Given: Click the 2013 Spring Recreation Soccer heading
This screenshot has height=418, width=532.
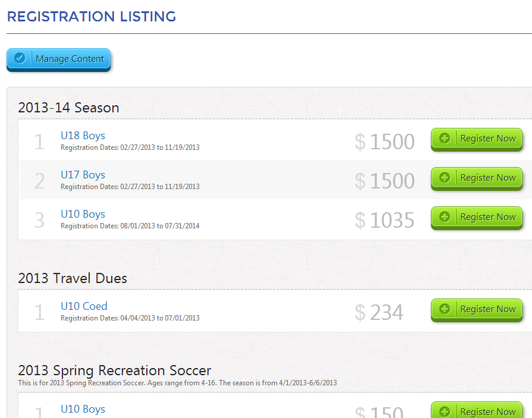Looking at the screenshot, I should (x=115, y=370).
